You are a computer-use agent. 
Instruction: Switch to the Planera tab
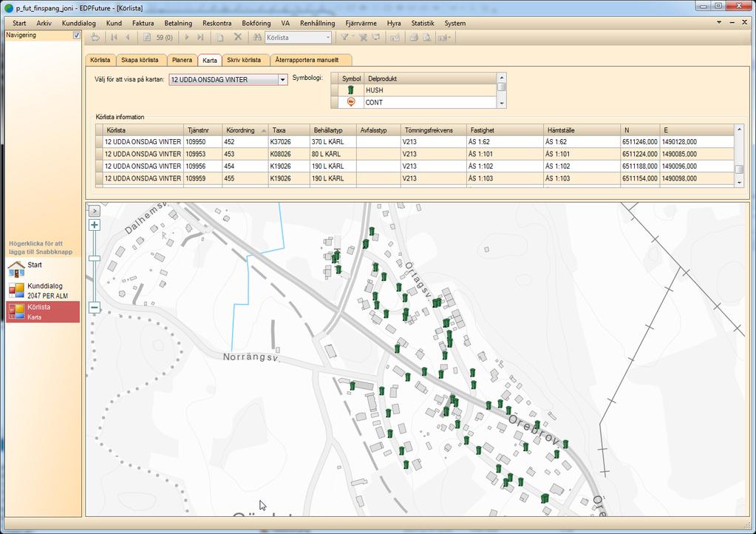click(x=182, y=60)
